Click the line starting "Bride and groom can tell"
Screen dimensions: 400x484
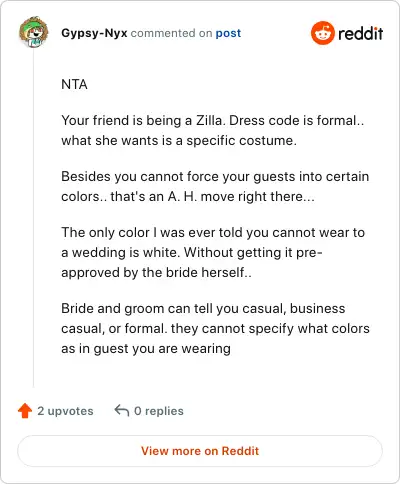[x=203, y=308]
